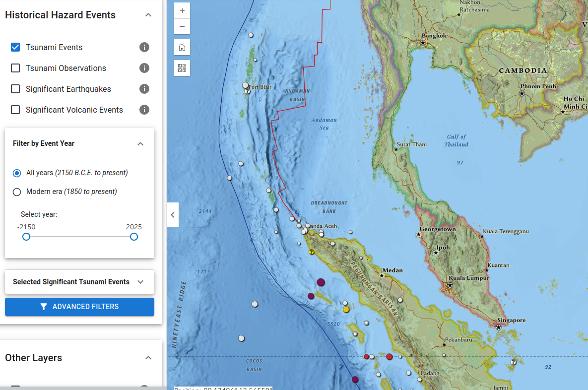588x390 pixels.
Task: Click the Kuantan city label
Action: [498, 265]
